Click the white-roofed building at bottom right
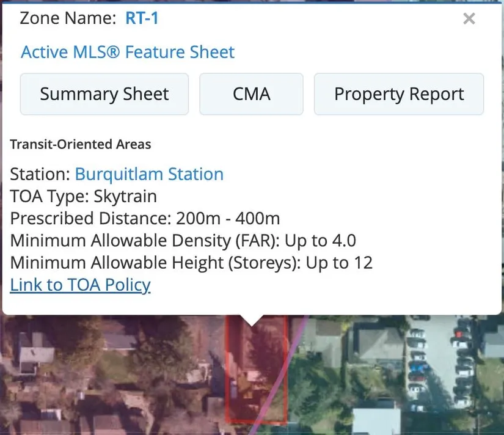504x435 pixels. click(x=376, y=420)
